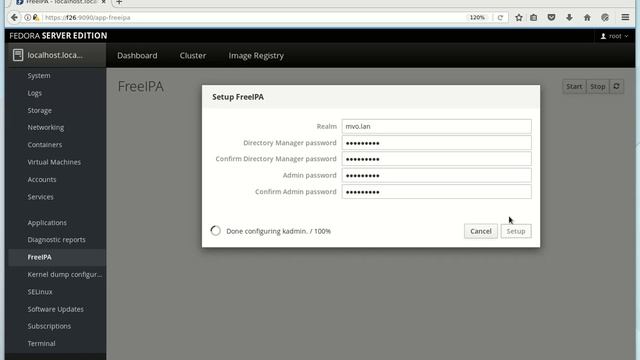Open the bookmarks library icon
Viewport: 640px width, 360px height.
coord(533,18)
